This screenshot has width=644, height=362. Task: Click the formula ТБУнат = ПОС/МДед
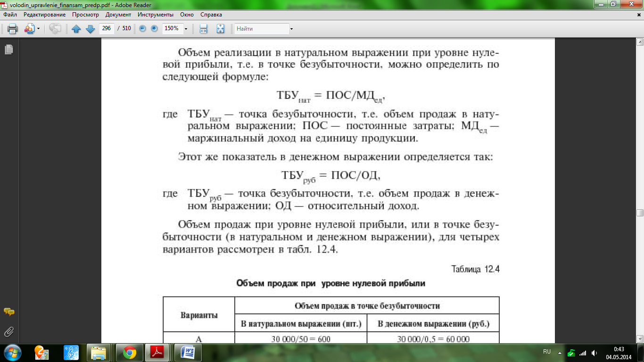331,97
